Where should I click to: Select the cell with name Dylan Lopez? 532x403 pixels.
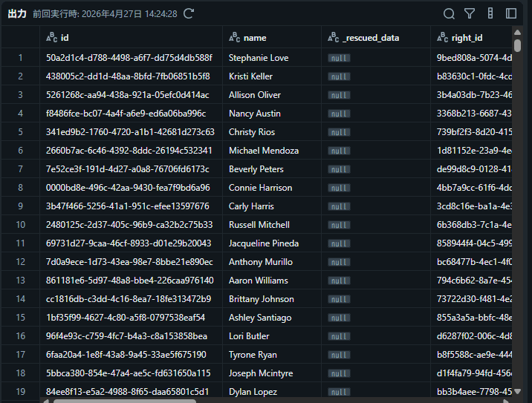tap(272, 391)
